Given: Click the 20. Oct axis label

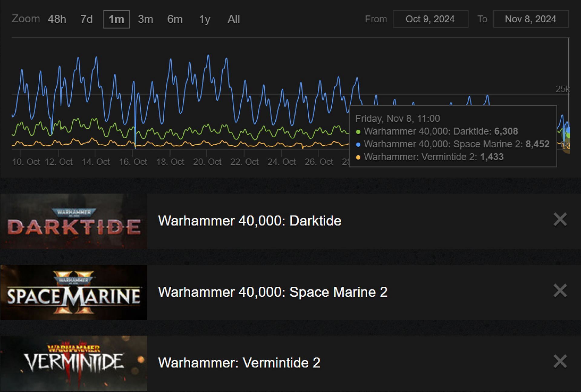Looking at the screenshot, I should point(207,162).
